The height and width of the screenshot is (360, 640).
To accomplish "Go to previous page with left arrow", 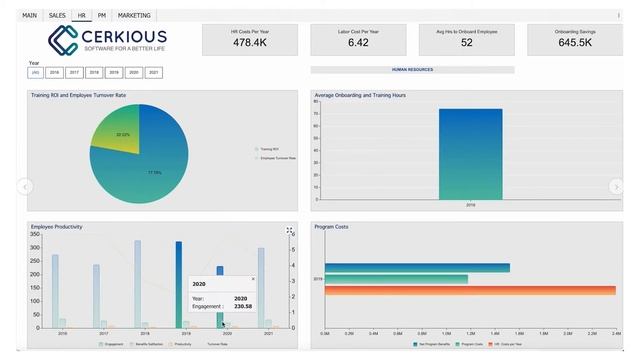I will [x=25, y=187].
